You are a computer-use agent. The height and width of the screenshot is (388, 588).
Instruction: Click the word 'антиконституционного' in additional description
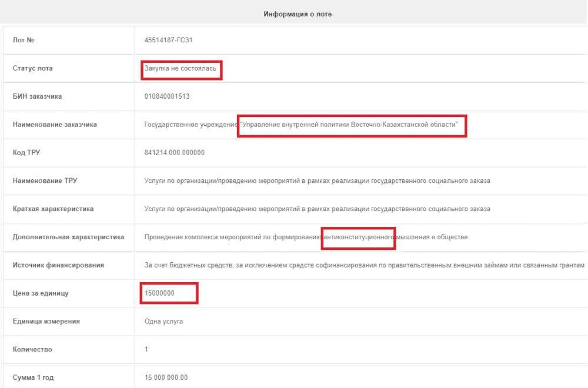pos(358,237)
